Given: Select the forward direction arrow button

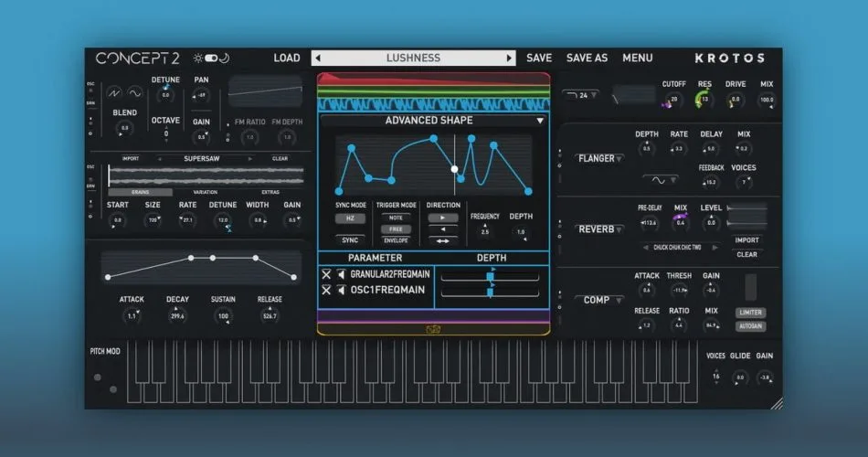Looking at the screenshot, I should coord(442,218).
